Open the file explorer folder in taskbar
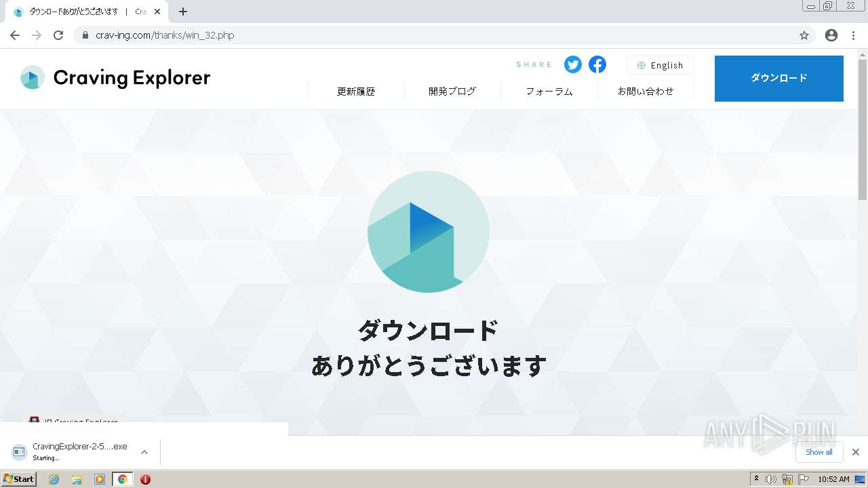Image resolution: width=868 pixels, height=488 pixels. point(77,479)
